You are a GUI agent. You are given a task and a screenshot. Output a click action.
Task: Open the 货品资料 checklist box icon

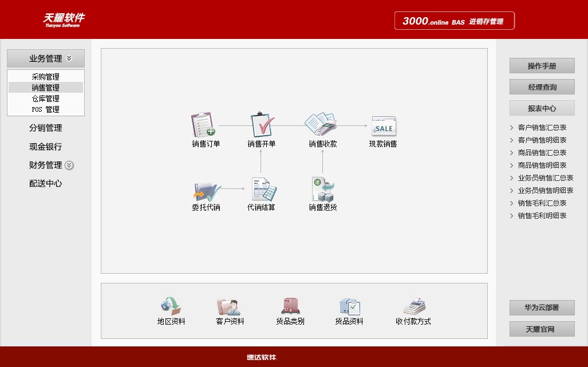349,307
